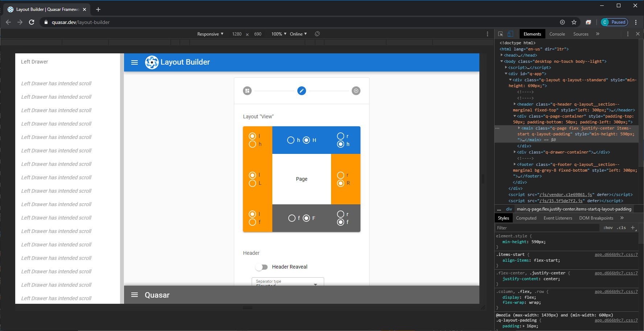Open the bottom footer hamburger menu

click(135, 295)
